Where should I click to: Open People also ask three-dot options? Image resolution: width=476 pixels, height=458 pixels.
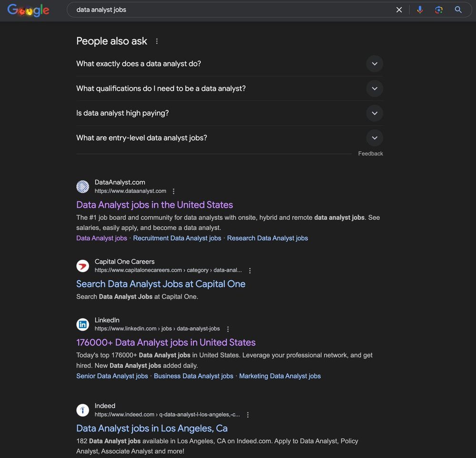[x=157, y=41]
